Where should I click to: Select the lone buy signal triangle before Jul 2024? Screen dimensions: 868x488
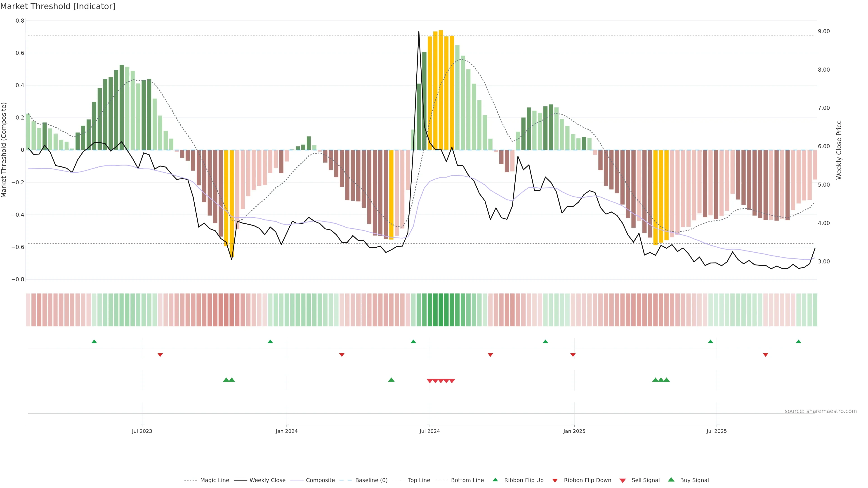pyautogui.click(x=391, y=380)
